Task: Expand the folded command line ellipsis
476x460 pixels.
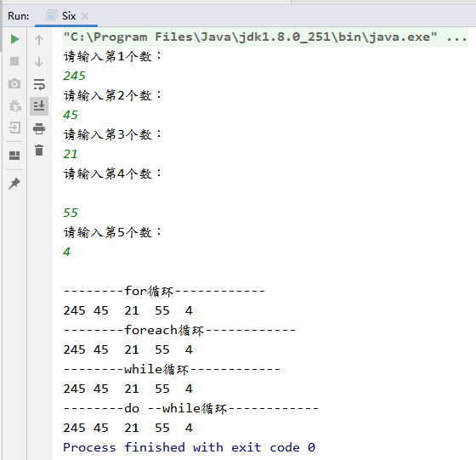Action: pyautogui.click(x=457, y=37)
